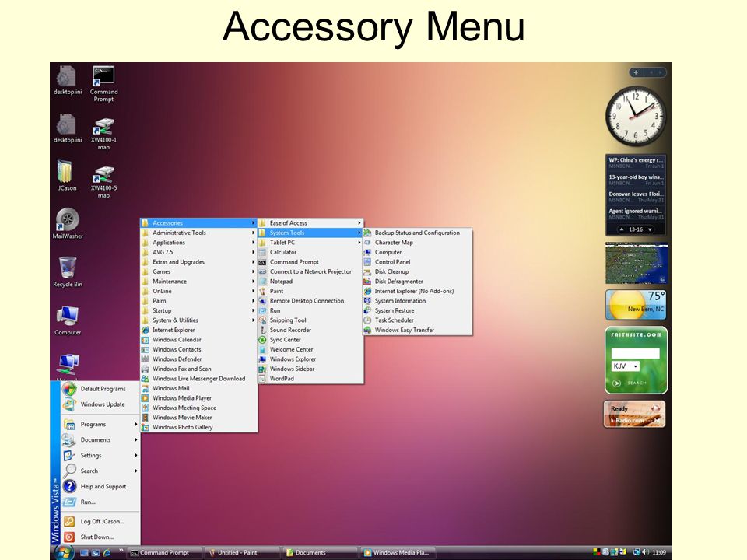Click Shut Down in Start menu
This screenshot has width=747, height=560.
(100, 537)
